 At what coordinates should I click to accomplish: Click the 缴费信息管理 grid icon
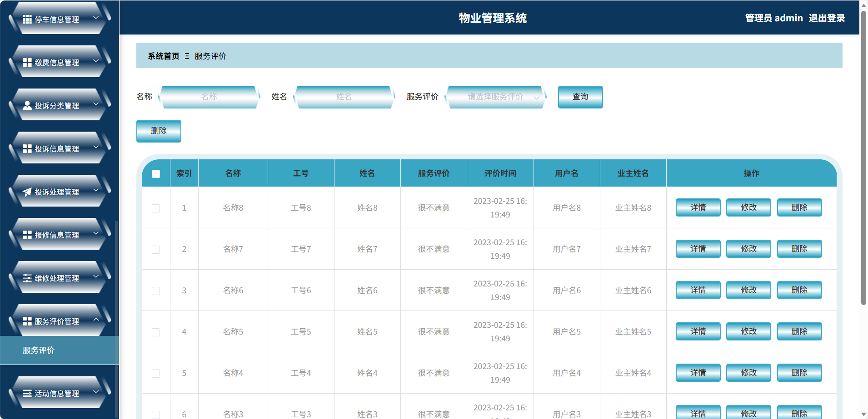tap(27, 62)
